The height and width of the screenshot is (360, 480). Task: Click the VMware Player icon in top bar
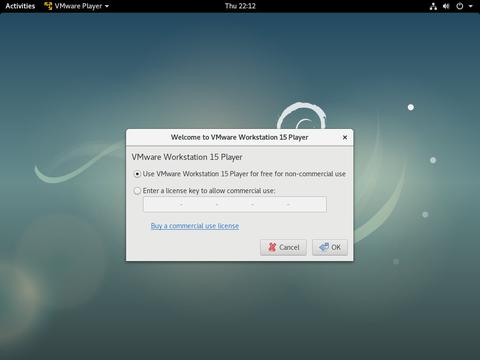pyautogui.click(x=48, y=6)
